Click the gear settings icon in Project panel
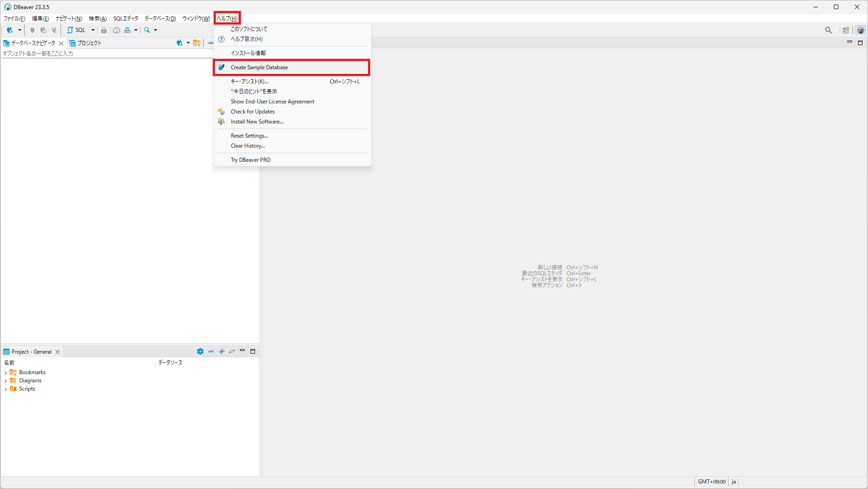This screenshot has height=489, width=868. pos(200,351)
